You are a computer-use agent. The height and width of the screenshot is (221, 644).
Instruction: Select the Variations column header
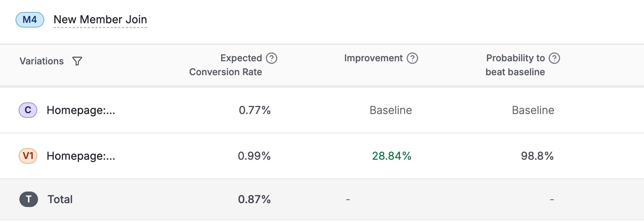[x=42, y=61]
